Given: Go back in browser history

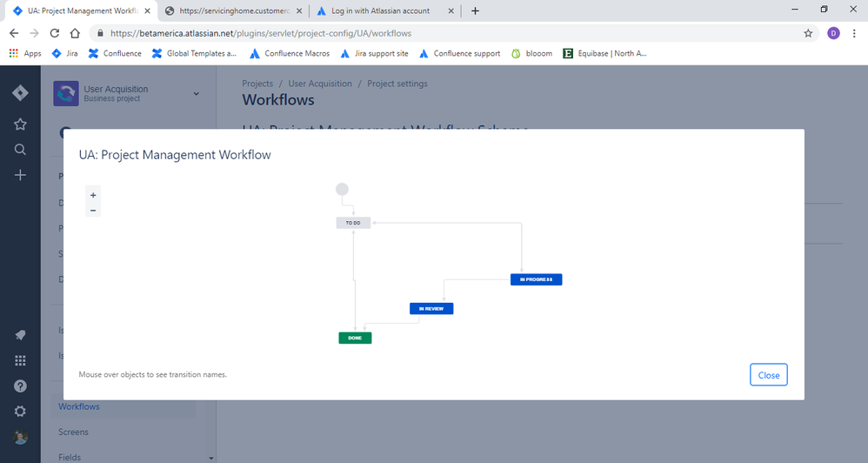Looking at the screenshot, I should pos(14,33).
